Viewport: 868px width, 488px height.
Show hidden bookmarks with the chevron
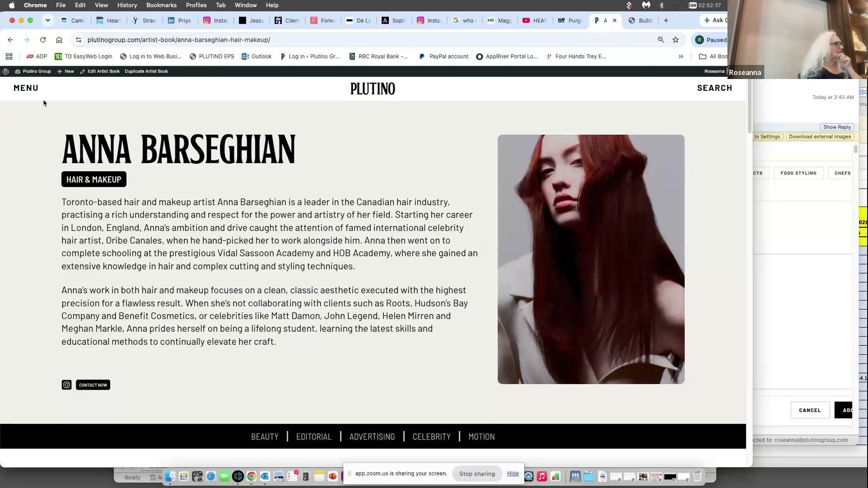[x=681, y=56]
